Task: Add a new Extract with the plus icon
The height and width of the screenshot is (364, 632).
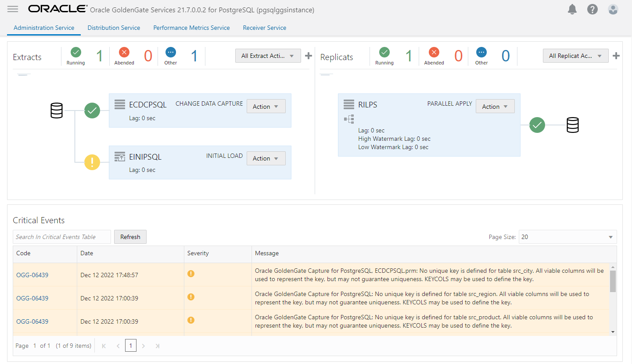Action: tap(308, 56)
